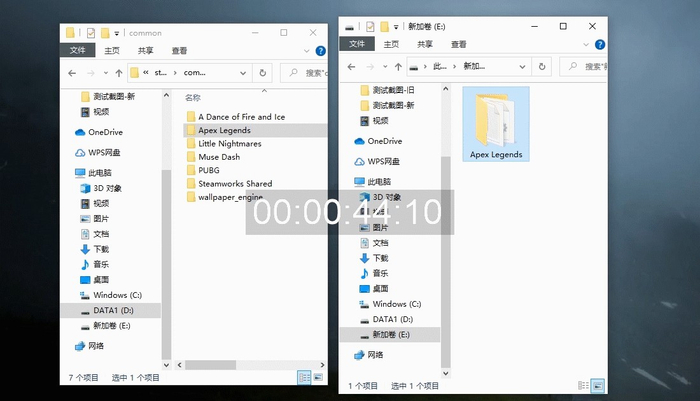Image resolution: width=700 pixels, height=401 pixels.
Task: Click Back arrow in E: drive window
Action: [x=351, y=67]
